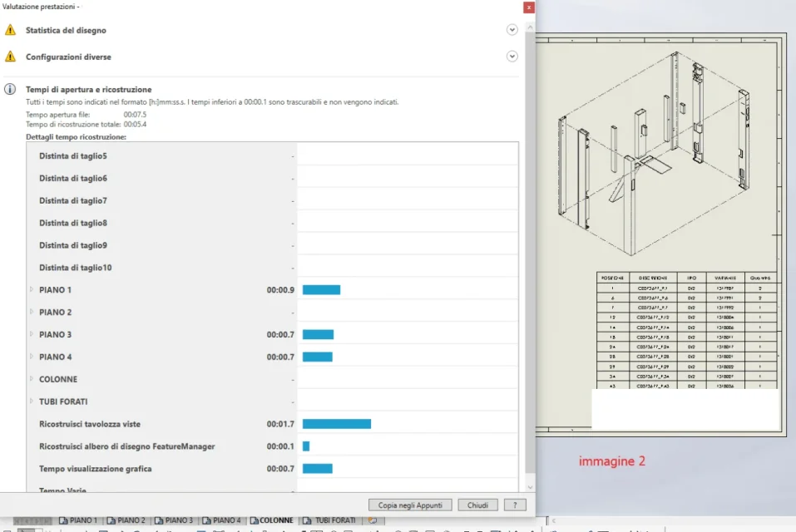Image resolution: width=796 pixels, height=532 pixels.
Task: Expand the PIANO 3 rebuild row
Action: [32, 334]
